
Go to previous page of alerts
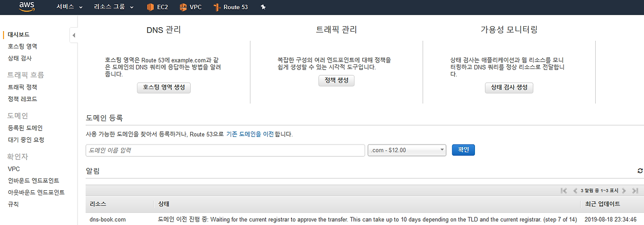point(575,191)
